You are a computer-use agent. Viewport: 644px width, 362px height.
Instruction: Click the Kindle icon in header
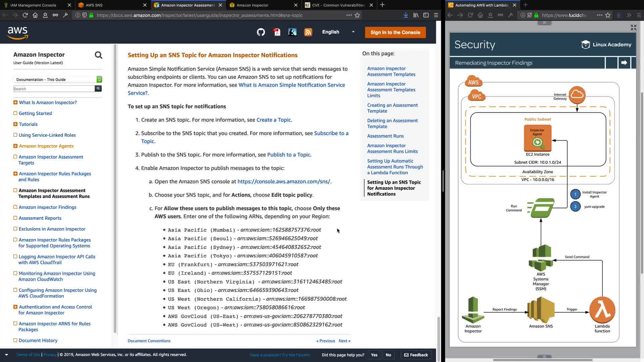[292, 32]
